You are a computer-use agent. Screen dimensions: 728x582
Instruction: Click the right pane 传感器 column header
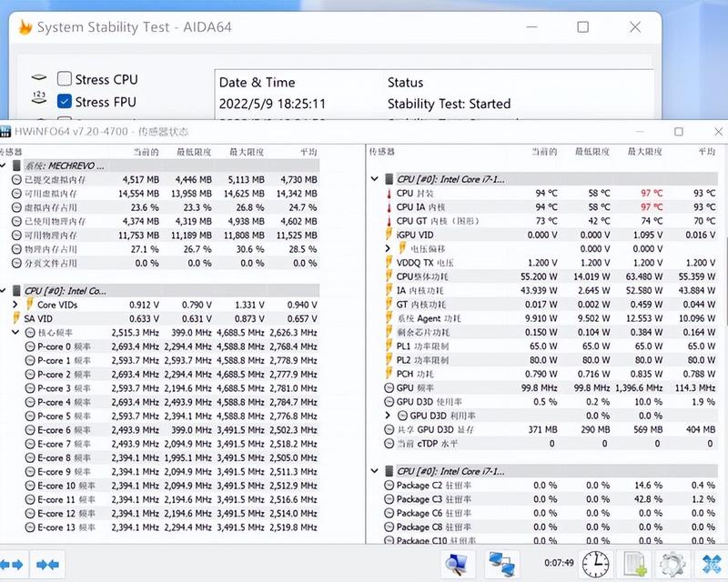[381, 152]
